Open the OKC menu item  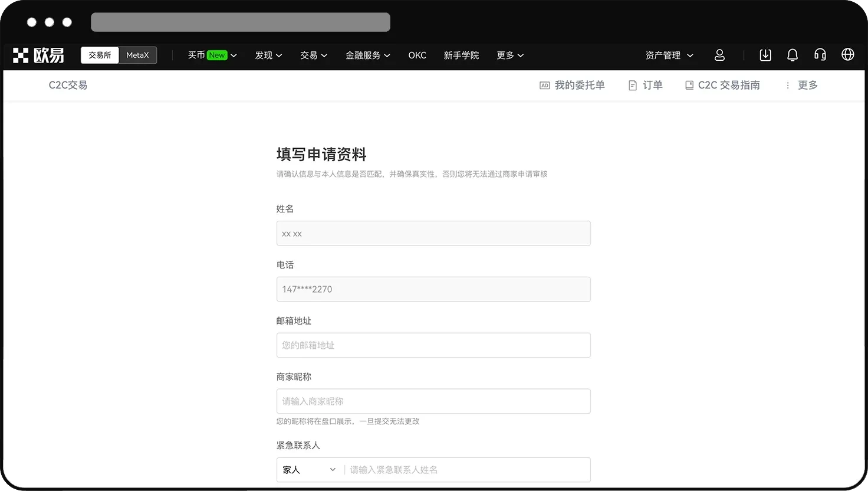(x=417, y=55)
